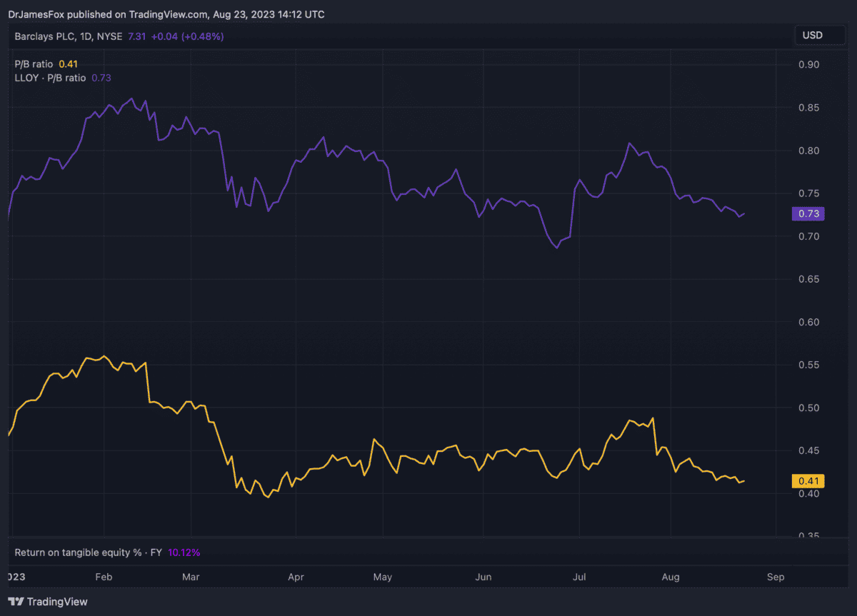
Task: Click the TradingView logo icon
Action: 16,602
